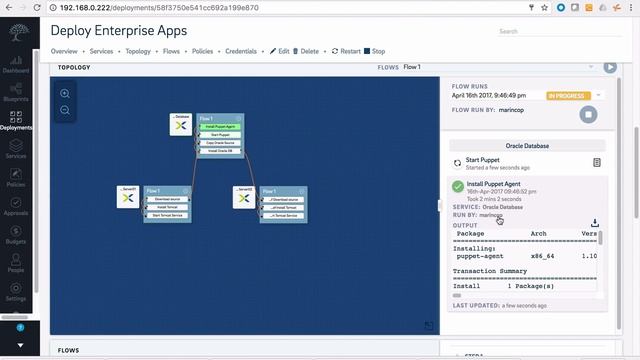Click the green check icon for Install Puppet Agent

tap(458, 187)
